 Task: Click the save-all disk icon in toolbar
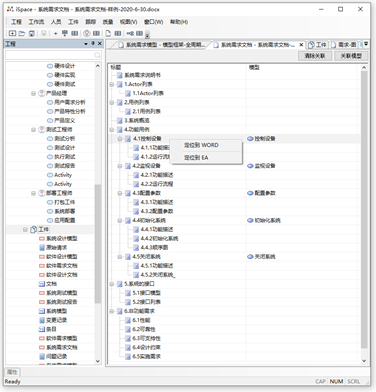click(x=32, y=33)
